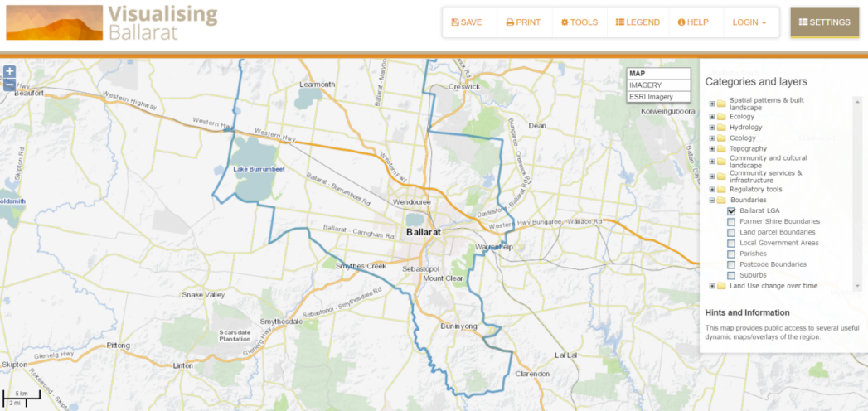The image size is (868, 411).
Task: Click the Regulatory tools folder icon
Action: click(721, 189)
